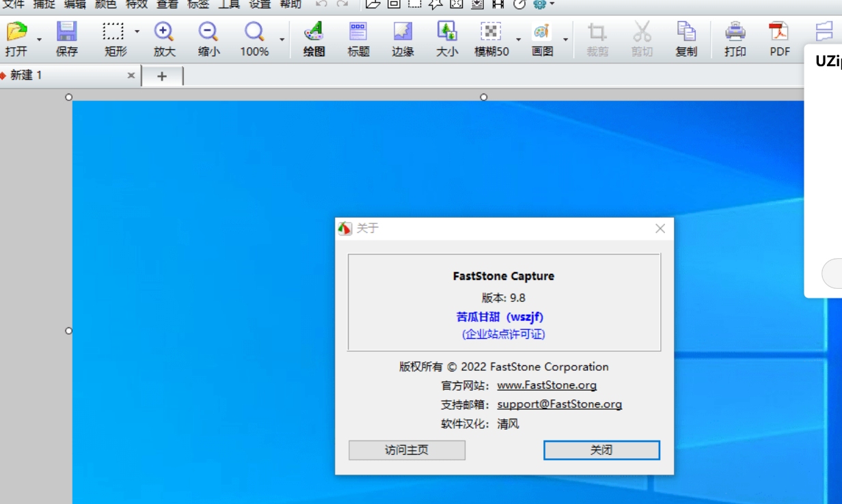842x504 pixels.
Task: Click the delay timer clock icon
Action: click(519, 4)
